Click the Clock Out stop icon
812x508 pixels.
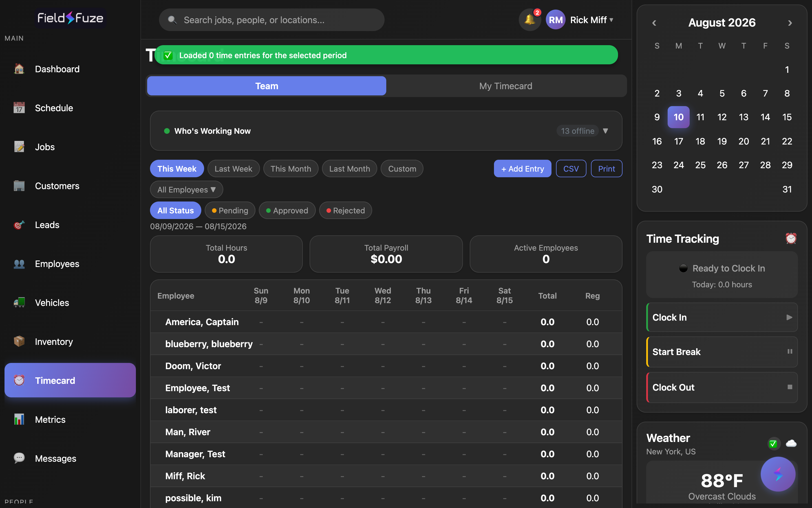point(790,387)
